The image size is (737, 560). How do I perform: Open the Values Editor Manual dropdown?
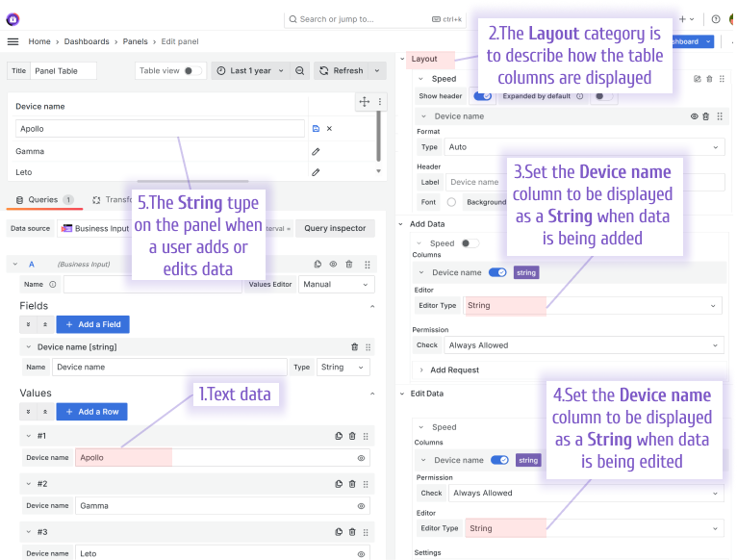[338, 284]
